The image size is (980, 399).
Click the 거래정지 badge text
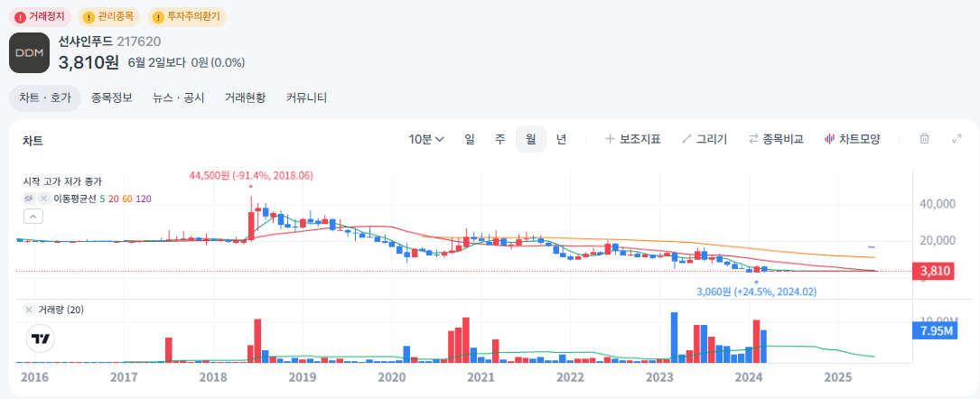tap(47, 17)
